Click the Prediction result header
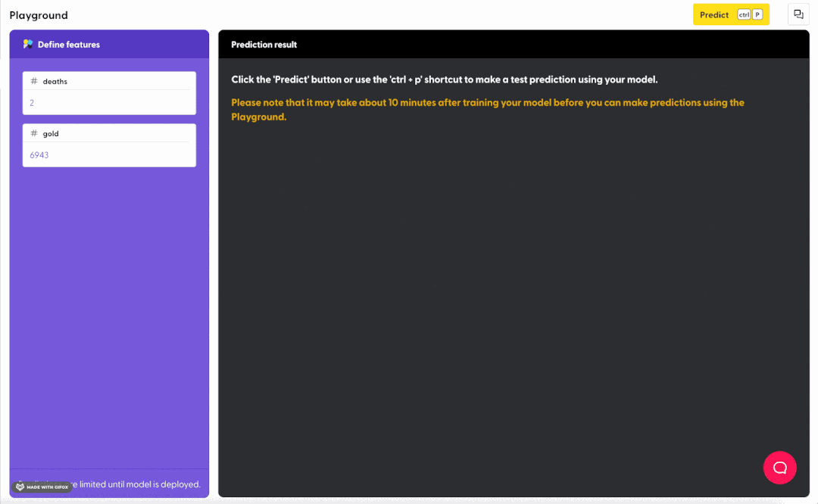 (x=264, y=45)
